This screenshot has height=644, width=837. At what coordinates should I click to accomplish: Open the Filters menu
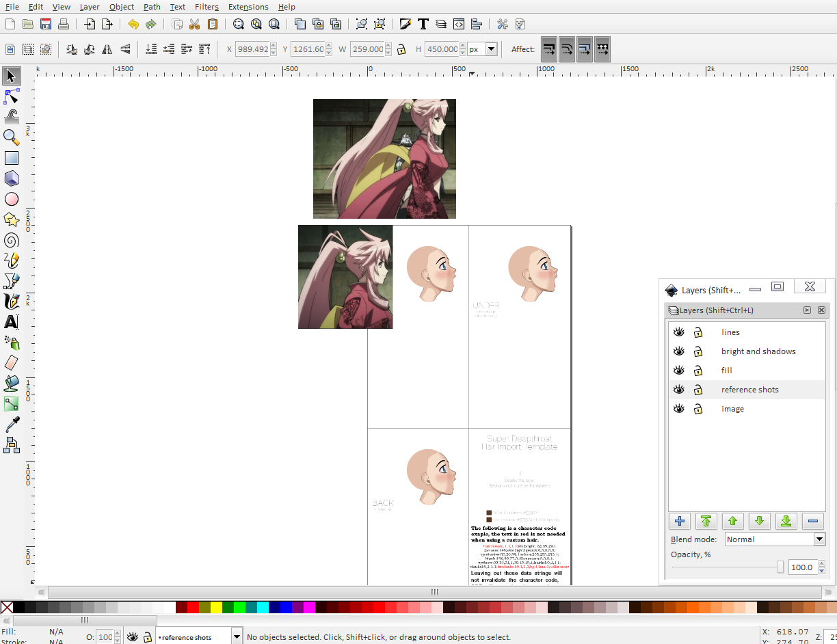[x=207, y=7]
